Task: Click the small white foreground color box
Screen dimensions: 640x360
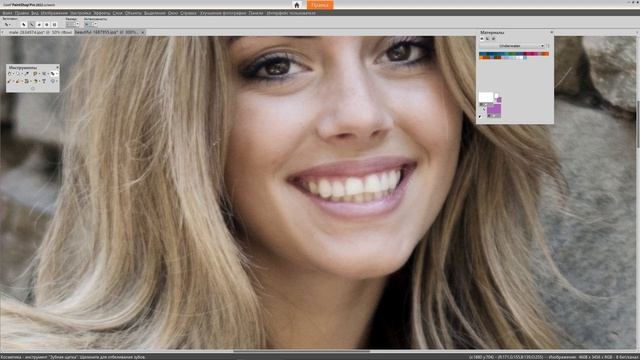Action: tap(497, 96)
